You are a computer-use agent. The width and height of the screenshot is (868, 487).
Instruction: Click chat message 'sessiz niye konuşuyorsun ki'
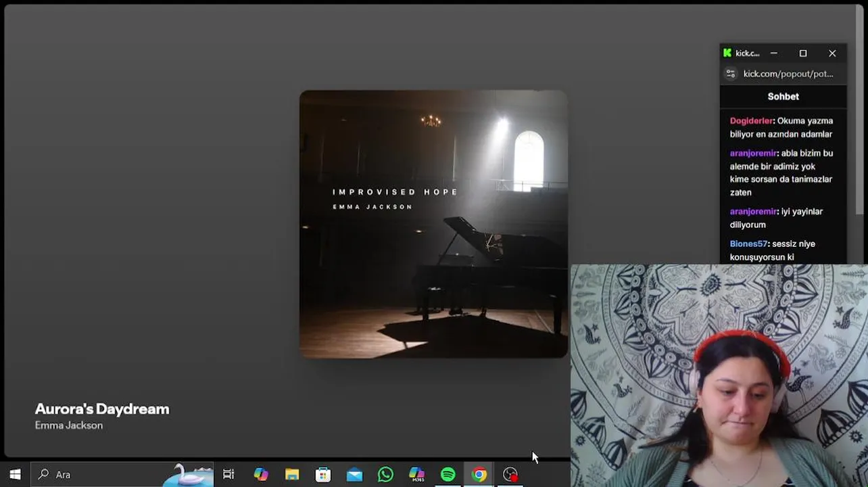pos(773,250)
